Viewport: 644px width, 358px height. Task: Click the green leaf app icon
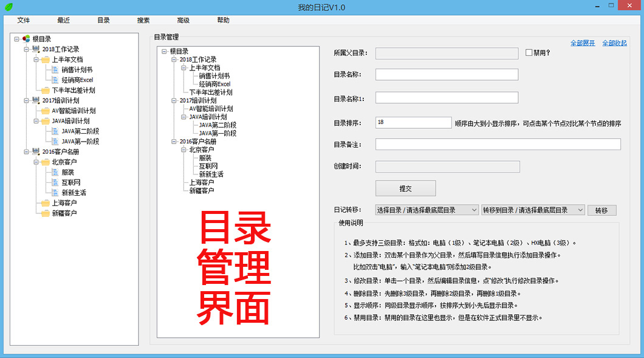9,7
